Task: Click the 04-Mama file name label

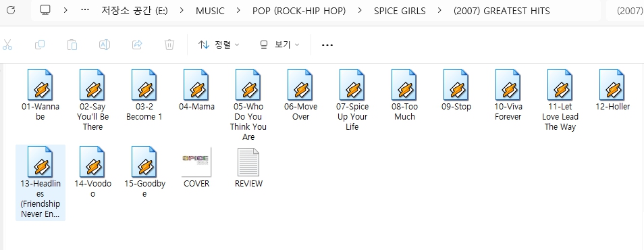Action: (x=196, y=107)
